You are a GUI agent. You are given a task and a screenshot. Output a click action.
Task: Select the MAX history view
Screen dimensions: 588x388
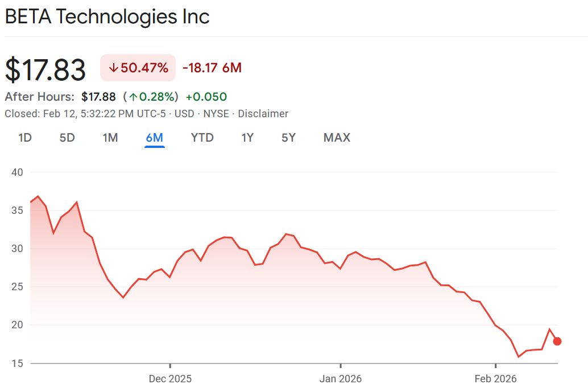(336, 138)
